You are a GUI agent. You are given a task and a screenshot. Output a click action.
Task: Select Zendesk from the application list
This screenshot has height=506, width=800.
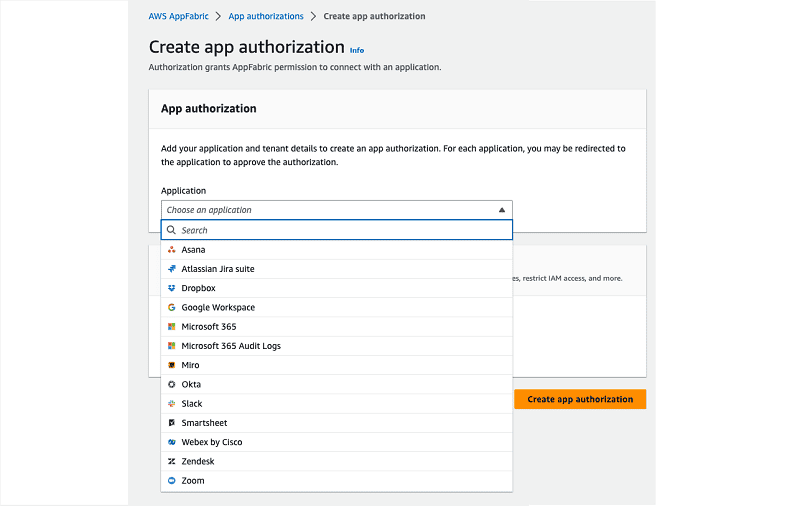pos(337,461)
